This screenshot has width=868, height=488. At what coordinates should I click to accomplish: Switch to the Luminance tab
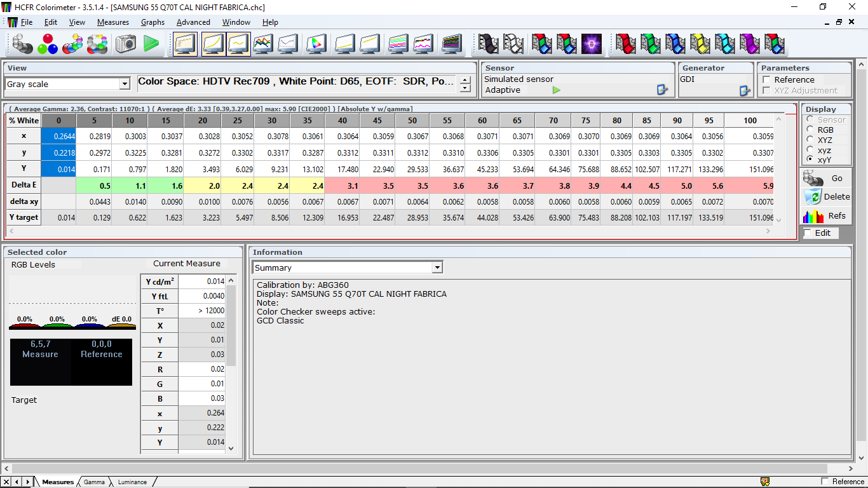pos(132,482)
